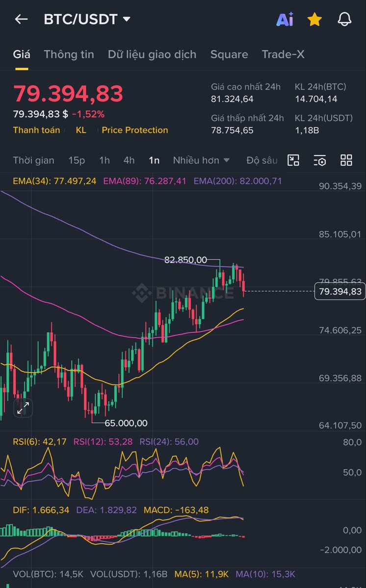Switch to the Thông tin tab
The width and height of the screenshot is (366, 588).
69,54
